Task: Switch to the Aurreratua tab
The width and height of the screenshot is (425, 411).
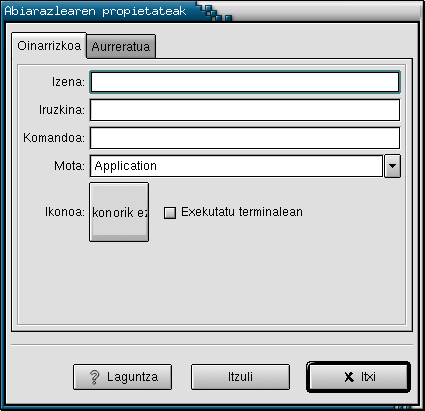Action: coord(121,46)
